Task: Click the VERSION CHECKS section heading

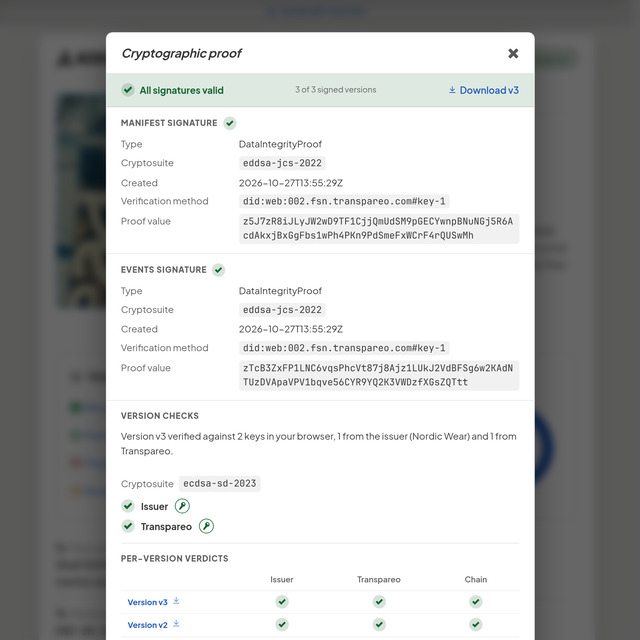Action: click(x=160, y=416)
